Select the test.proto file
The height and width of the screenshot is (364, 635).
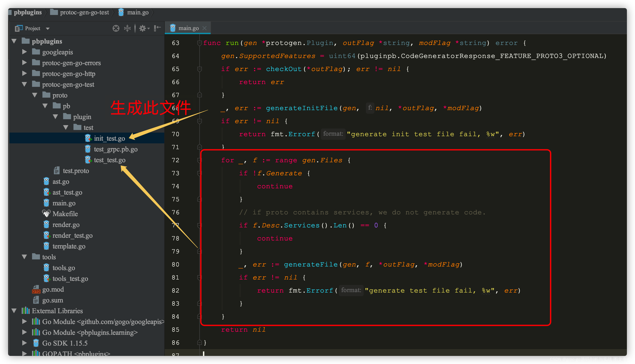[76, 171]
